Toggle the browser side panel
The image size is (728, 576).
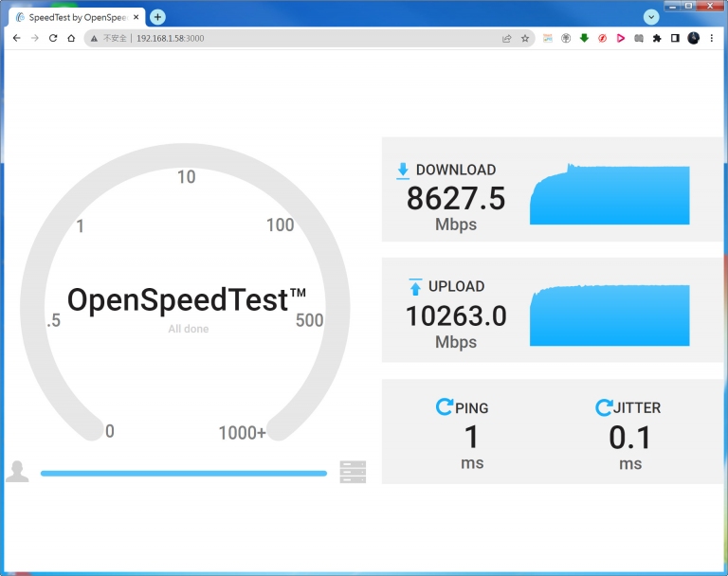click(675, 38)
